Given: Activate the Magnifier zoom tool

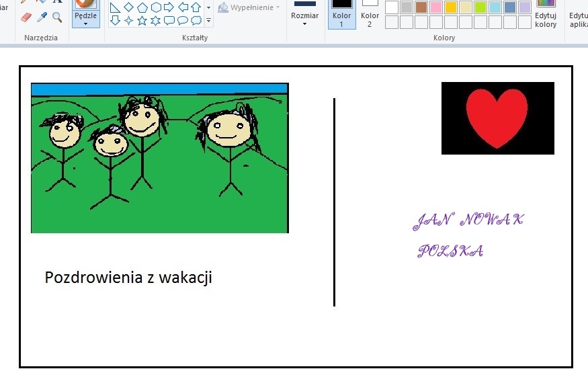Looking at the screenshot, I should (x=57, y=17).
